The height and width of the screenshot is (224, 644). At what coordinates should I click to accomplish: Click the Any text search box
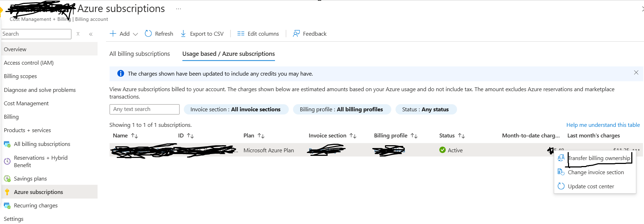pyautogui.click(x=145, y=109)
